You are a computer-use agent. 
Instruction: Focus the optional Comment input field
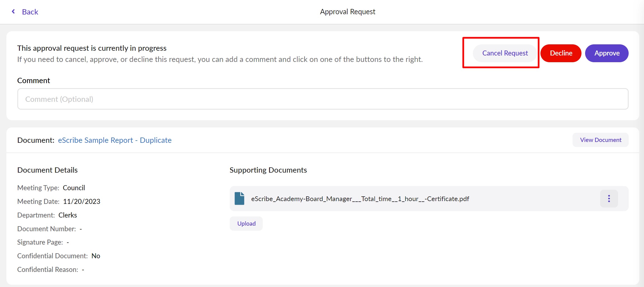(x=322, y=99)
